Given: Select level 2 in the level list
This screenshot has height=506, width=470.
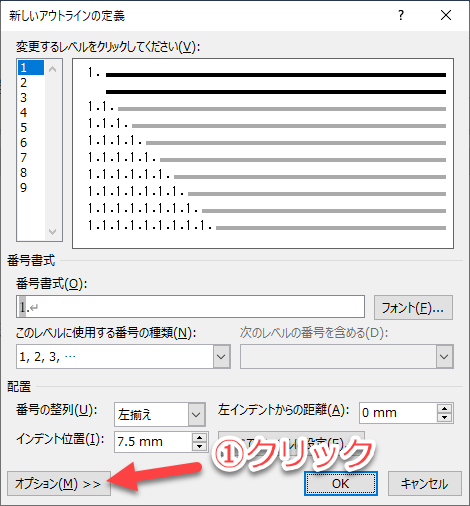Looking at the screenshot, I should point(31,83).
